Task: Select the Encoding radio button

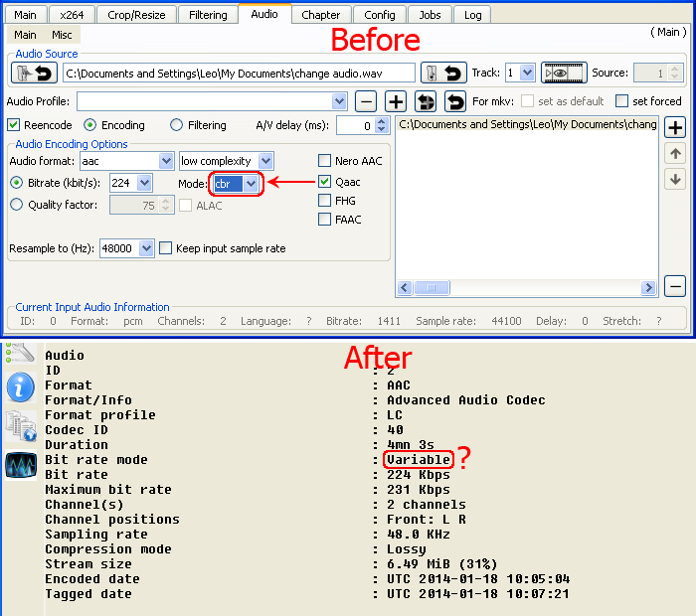Action: pyautogui.click(x=89, y=125)
